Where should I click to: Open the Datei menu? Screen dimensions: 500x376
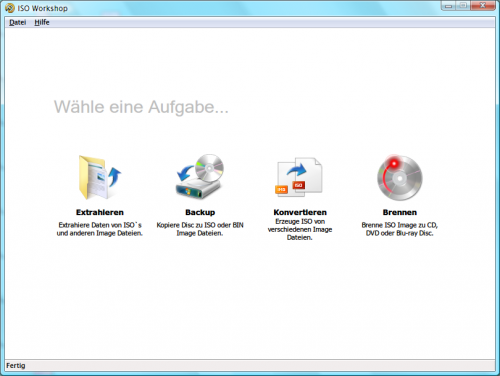coord(17,22)
